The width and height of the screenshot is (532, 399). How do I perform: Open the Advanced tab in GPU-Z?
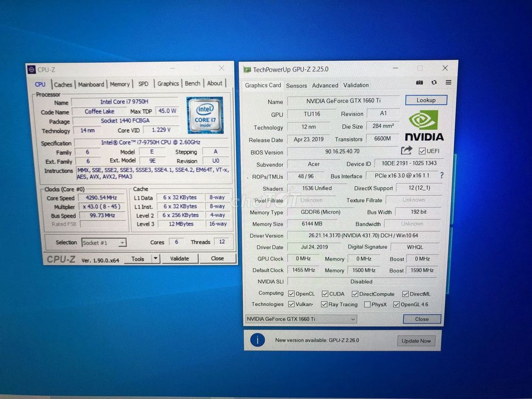pyautogui.click(x=325, y=85)
